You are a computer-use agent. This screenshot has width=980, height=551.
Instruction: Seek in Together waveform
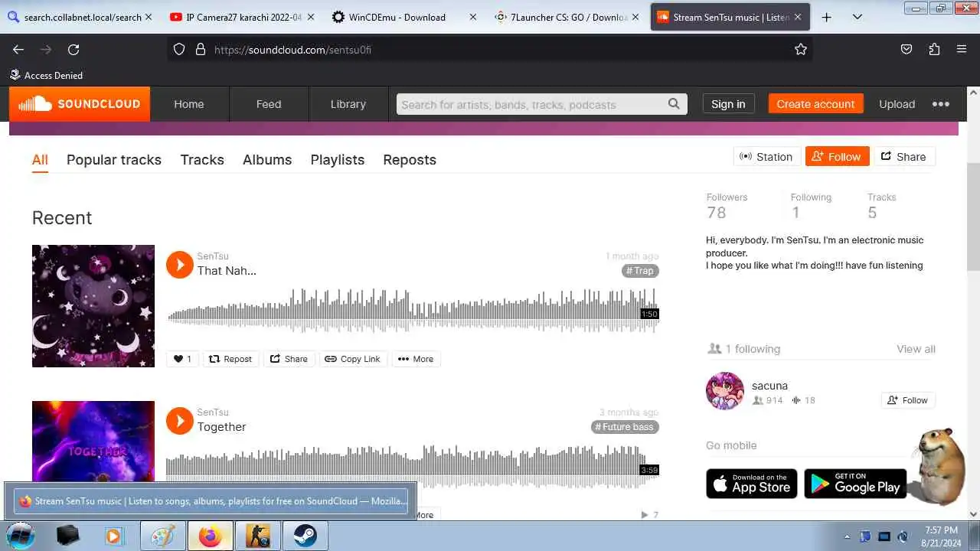click(413, 466)
